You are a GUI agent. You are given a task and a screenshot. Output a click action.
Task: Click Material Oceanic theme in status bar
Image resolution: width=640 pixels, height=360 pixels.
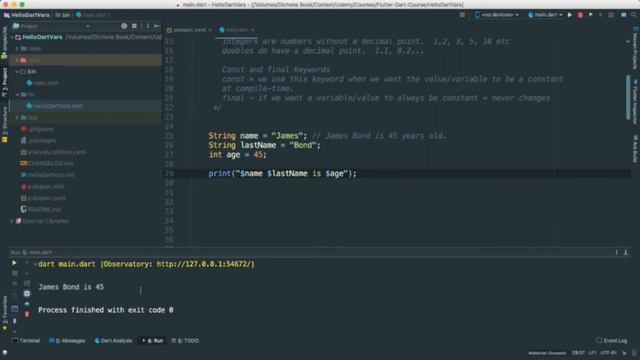pyautogui.click(x=547, y=353)
